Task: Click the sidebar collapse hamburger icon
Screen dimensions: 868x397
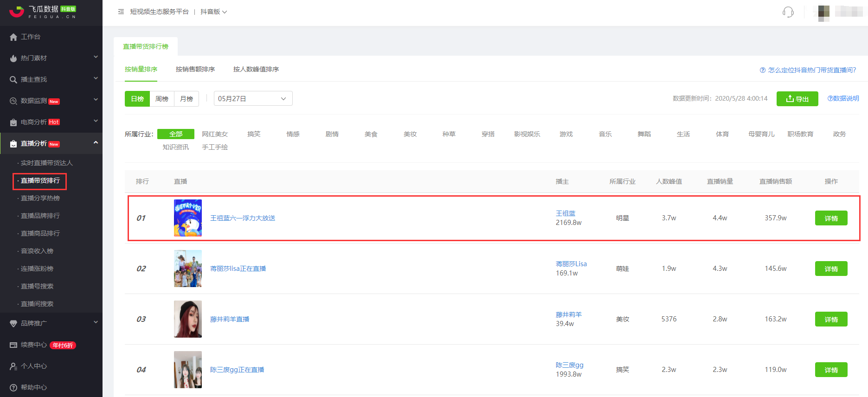Action: pos(121,12)
